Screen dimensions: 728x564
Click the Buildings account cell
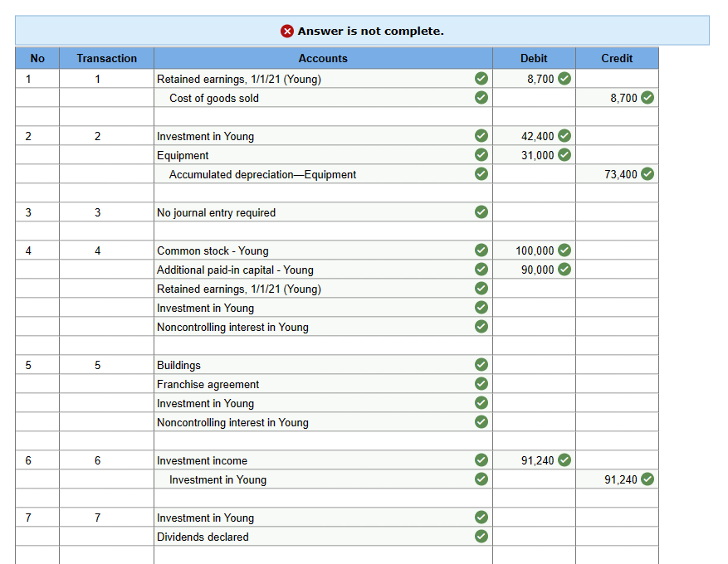coord(323,365)
